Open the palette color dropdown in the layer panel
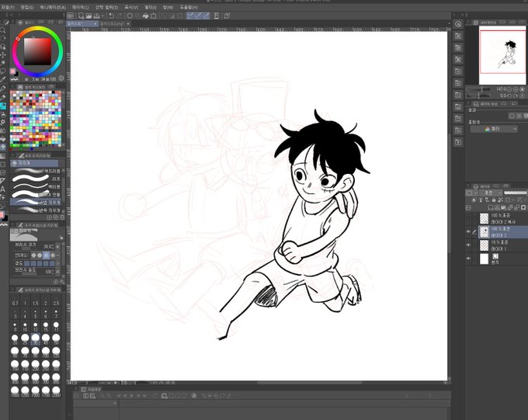Viewport: 528px width, 420px height. point(472,193)
